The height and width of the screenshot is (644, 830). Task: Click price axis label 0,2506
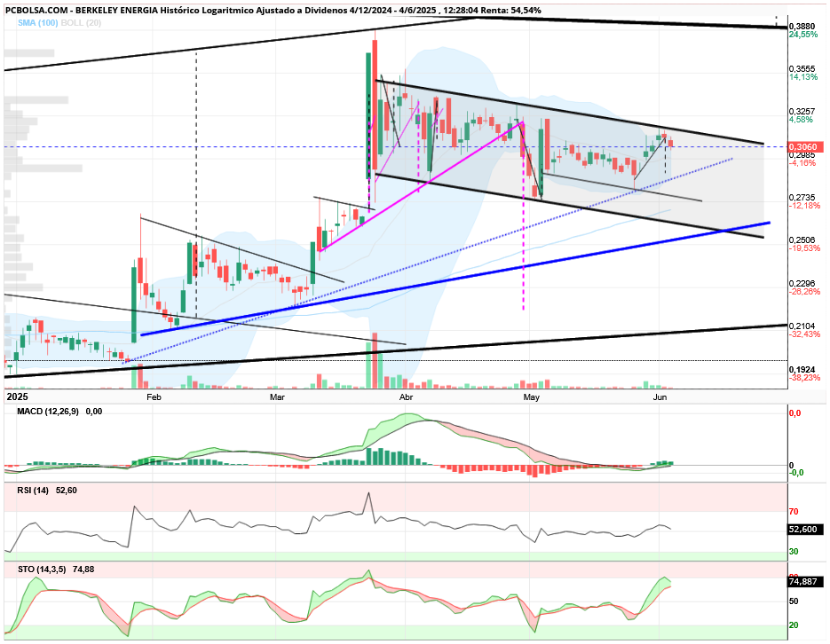[802, 240]
